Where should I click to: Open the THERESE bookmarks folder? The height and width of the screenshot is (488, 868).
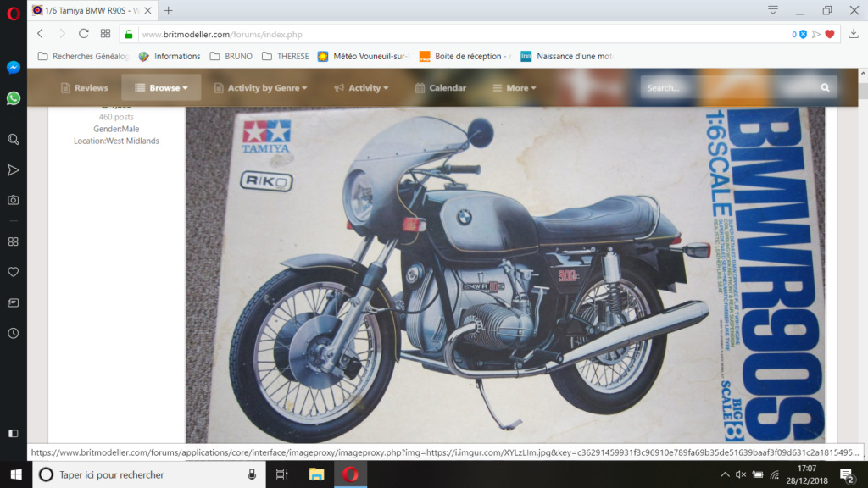[286, 57]
